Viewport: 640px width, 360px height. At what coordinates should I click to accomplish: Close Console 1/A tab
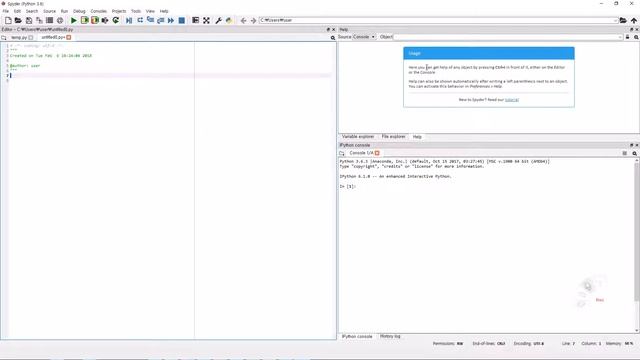pos(377,153)
